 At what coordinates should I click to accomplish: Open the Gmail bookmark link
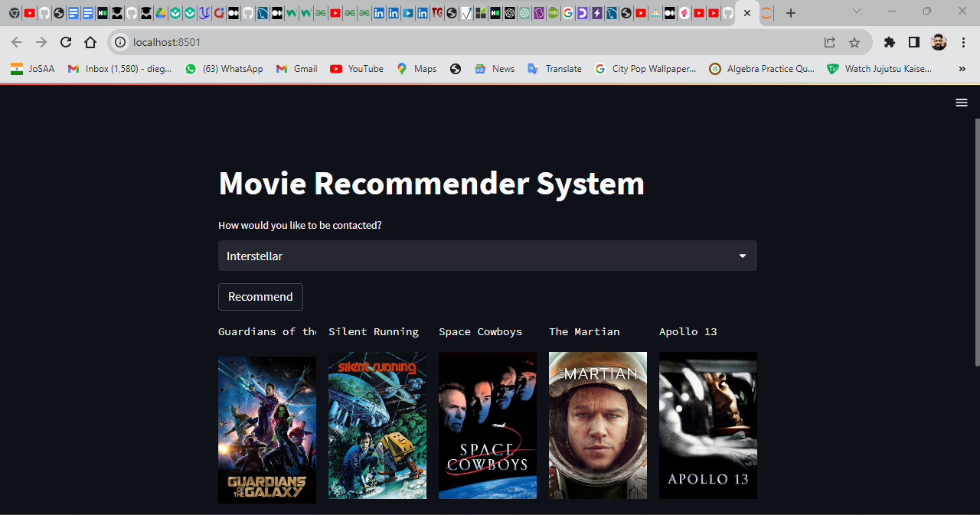(296, 68)
